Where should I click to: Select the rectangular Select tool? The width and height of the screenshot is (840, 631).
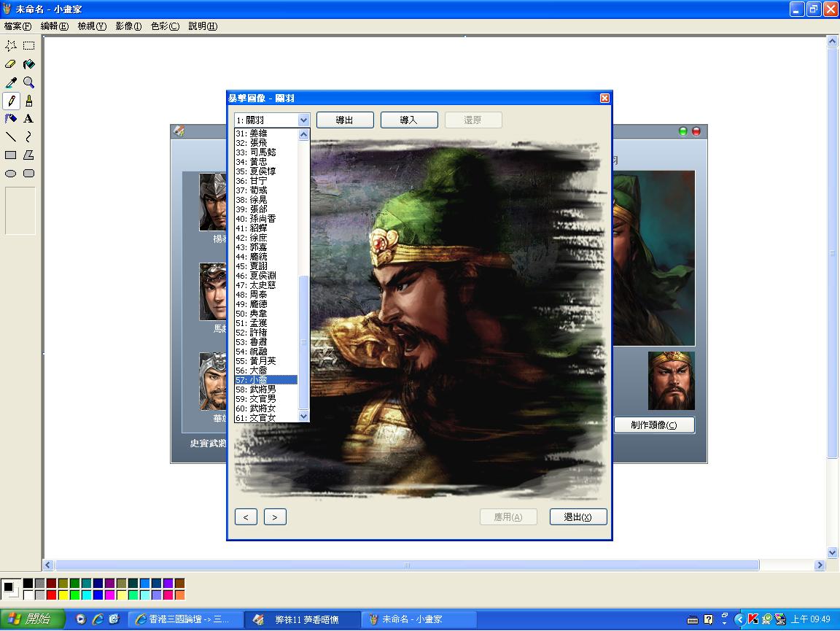click(x=29, y=46)
